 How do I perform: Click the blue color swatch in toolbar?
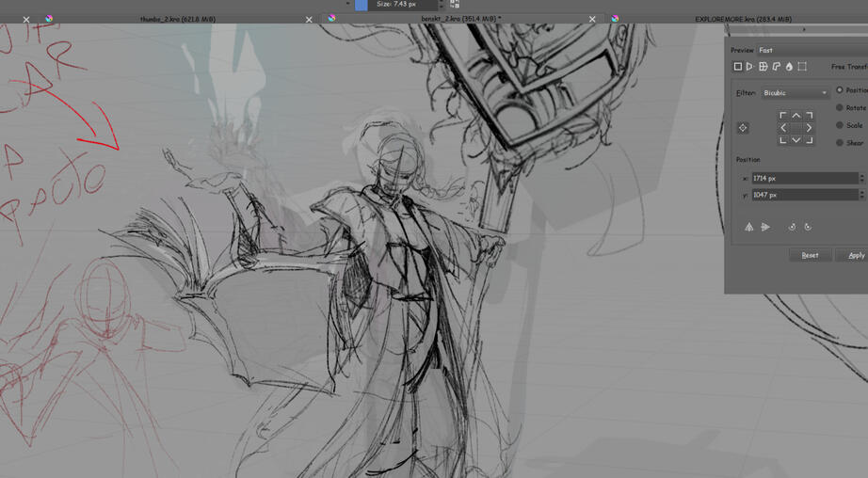[361, 5]
